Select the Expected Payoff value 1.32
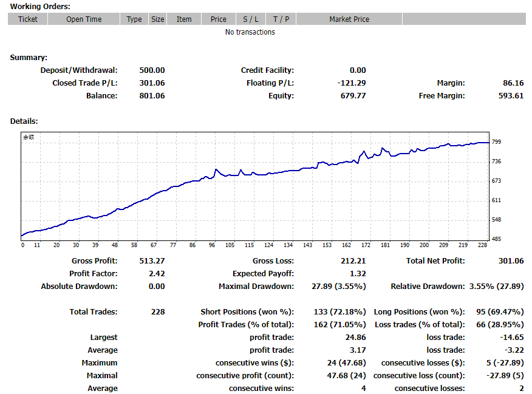 point(358,274)
